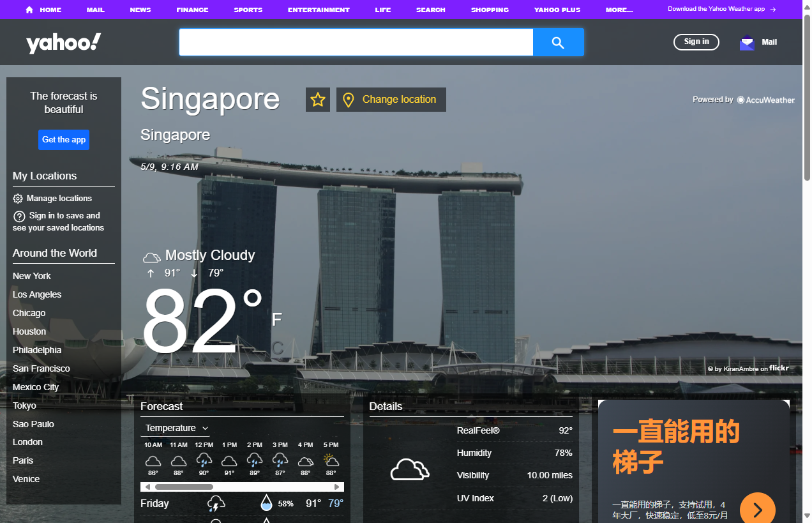The width and height of the screenshot is (812, 523).
Task: Click the location pin icon beside Change location
Action: click(348, 100)
